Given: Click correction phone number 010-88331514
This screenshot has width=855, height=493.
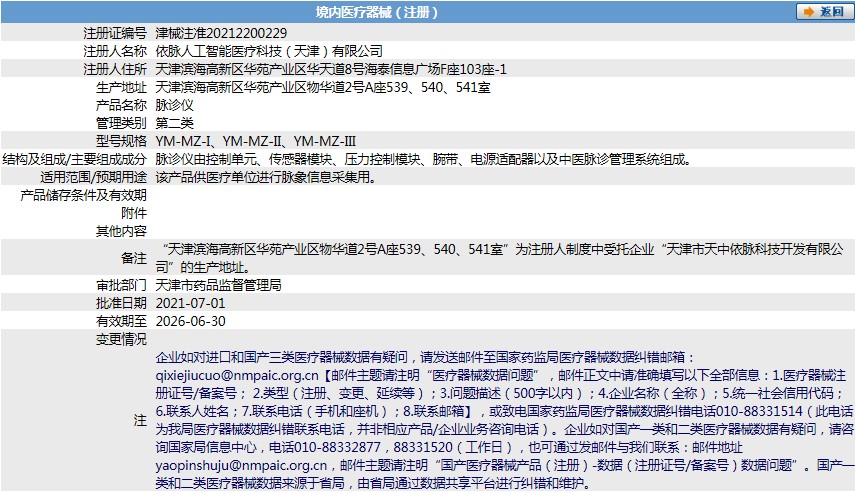Looking at the screenshot, I should (x=759, y=411).
